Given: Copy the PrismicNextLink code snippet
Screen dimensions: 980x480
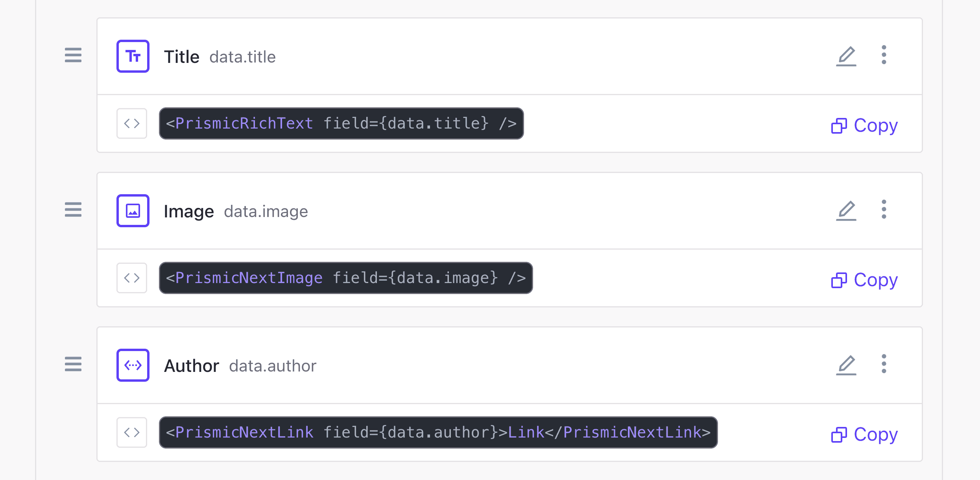Looking at the screenshot, I should [x=864, y=434].
